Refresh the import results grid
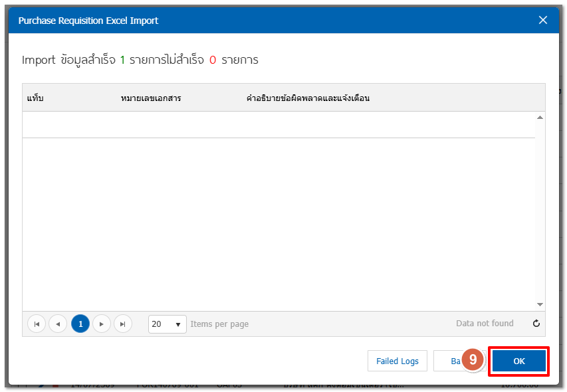 coord(536,324)
